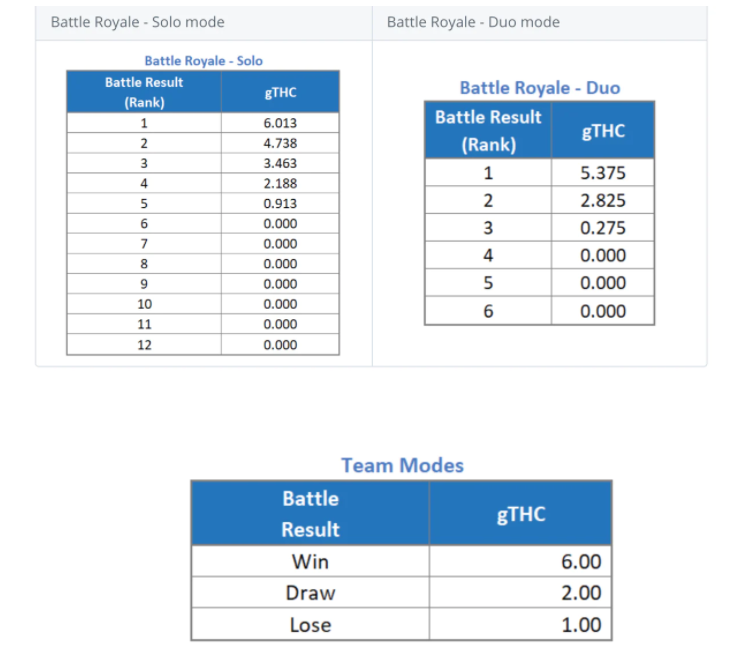The height and width of the screenshot is (660, 756).
Task: Select the 5.375 cell in Duo table
Action: [603, 173]
